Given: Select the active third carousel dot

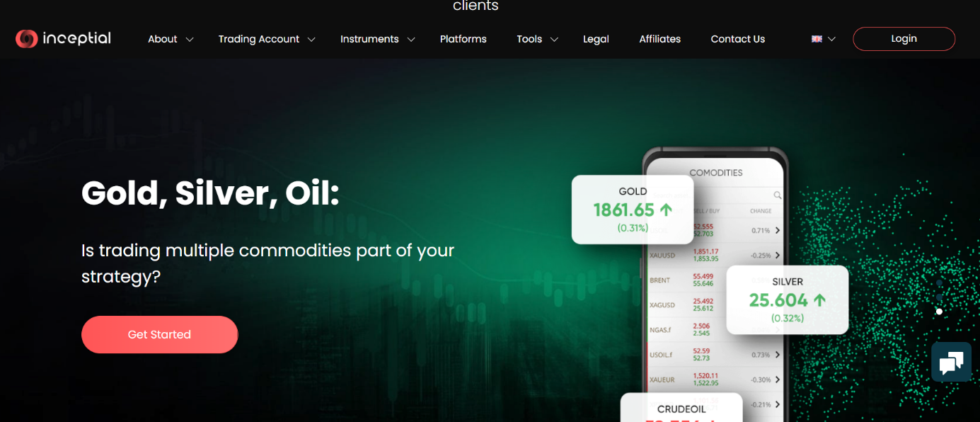Looking at the screenshot, I should (x=940, y=312).
